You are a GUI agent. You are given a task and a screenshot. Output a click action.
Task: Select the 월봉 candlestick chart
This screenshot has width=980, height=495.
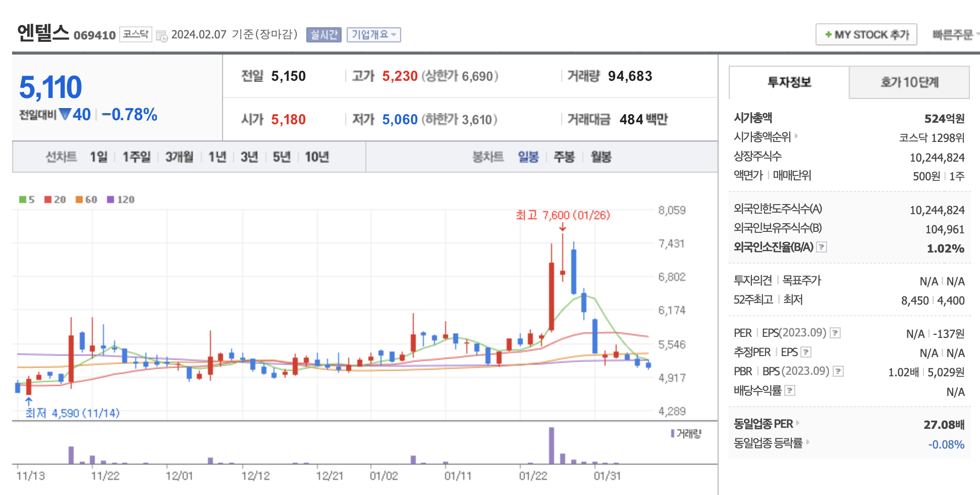(x=601, y=157)
